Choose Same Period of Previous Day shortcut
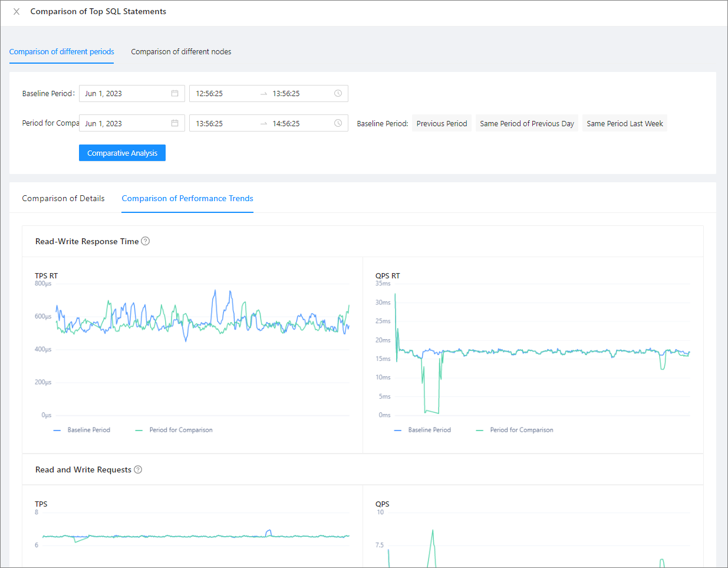728x568 pixels. coord(526,123)
